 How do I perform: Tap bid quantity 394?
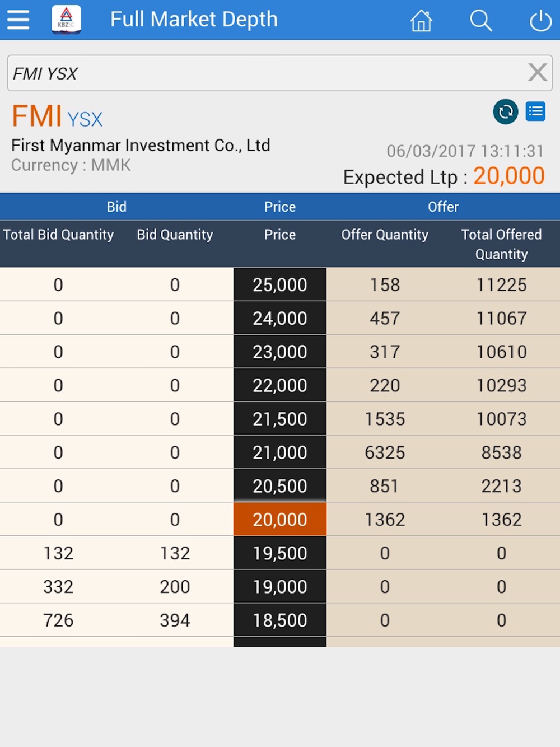(x=175, y=620)
